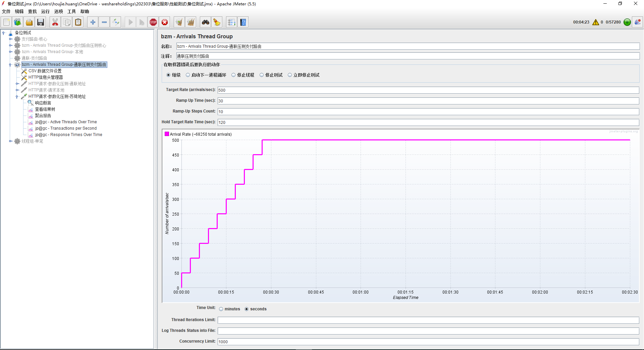Click the remote engines icon at far right
Screen dimensions: 644x350
pos(638,22)
